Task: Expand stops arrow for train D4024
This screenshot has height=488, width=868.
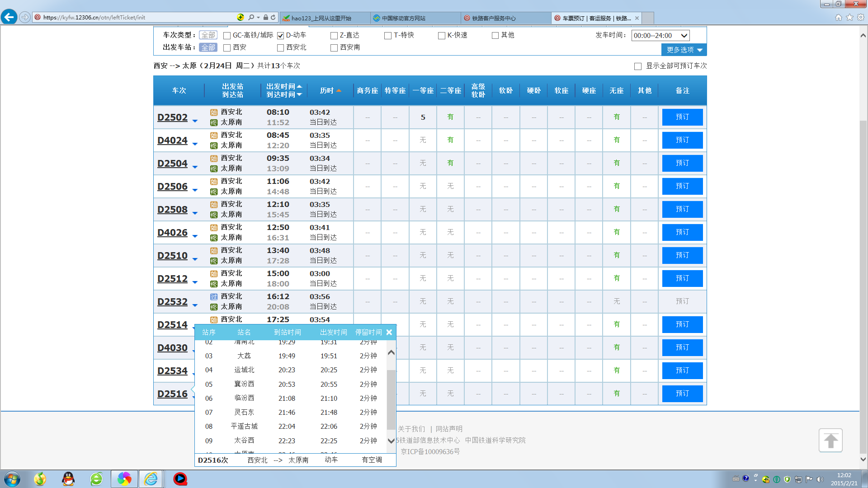Action: tap(195, 144)
